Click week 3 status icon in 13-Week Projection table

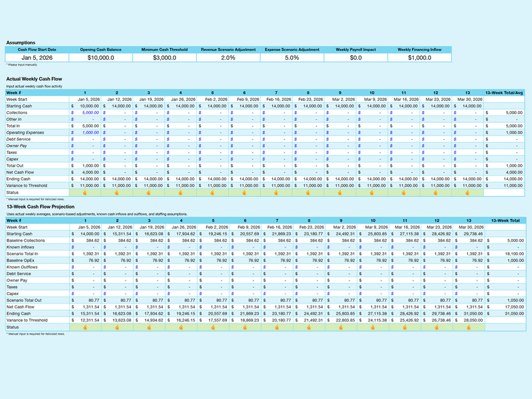(149, 327)
